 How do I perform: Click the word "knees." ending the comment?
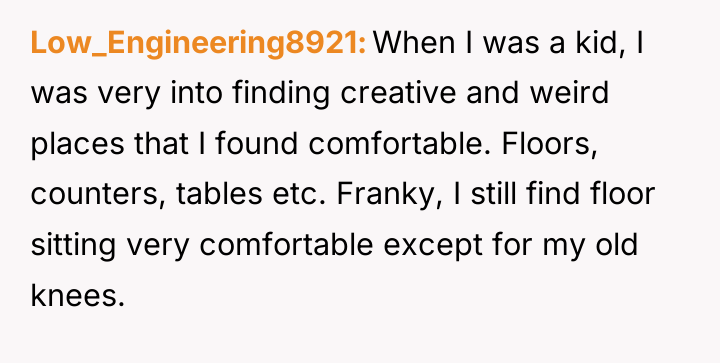pyautogui.click(x=78, y=295)
